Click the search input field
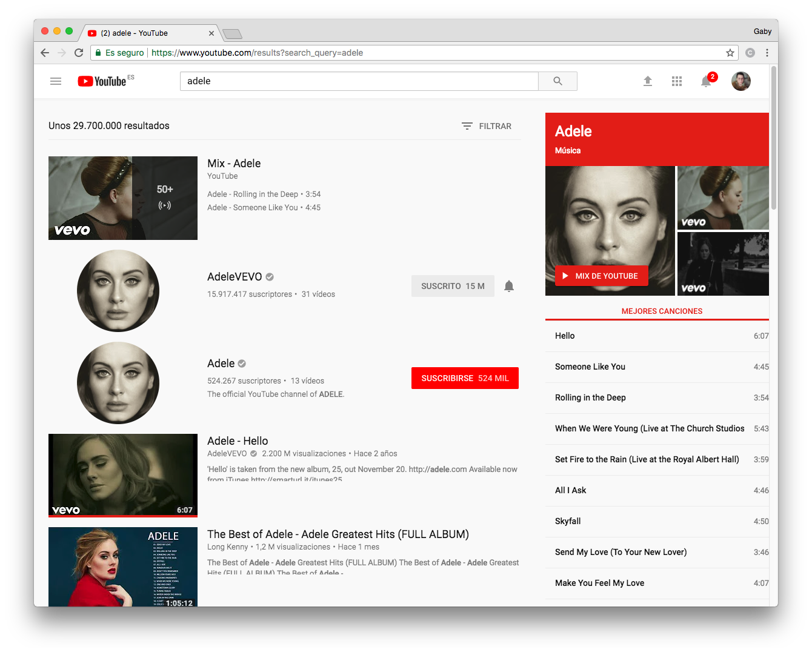Viewport: 812px width, 655px height. 359,81
